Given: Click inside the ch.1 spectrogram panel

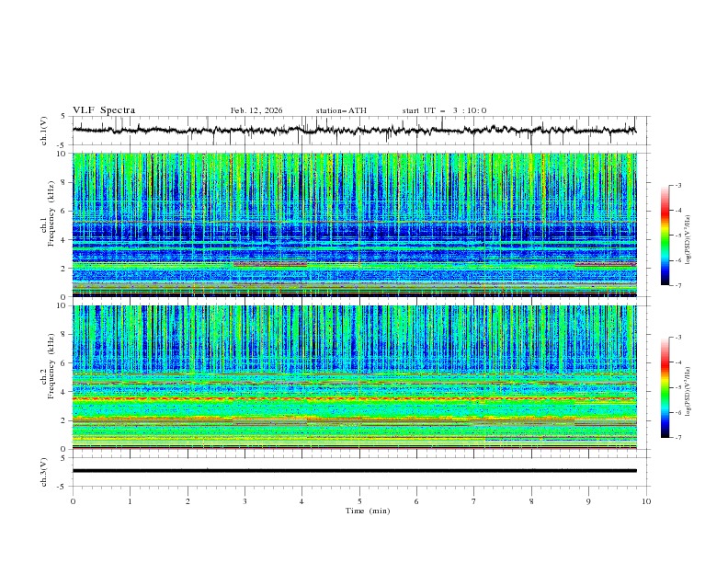Looking at the screenshot, I should 355,224.
